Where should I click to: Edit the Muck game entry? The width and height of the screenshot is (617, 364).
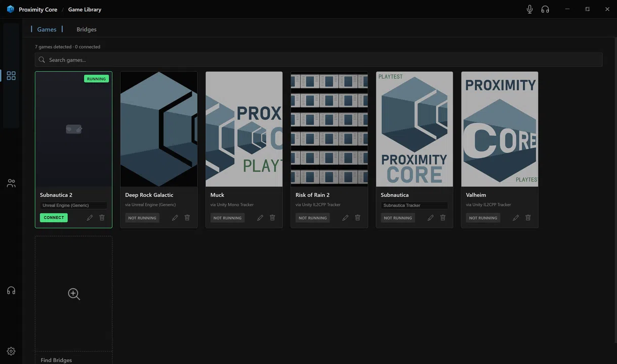(x=260, y=218)
